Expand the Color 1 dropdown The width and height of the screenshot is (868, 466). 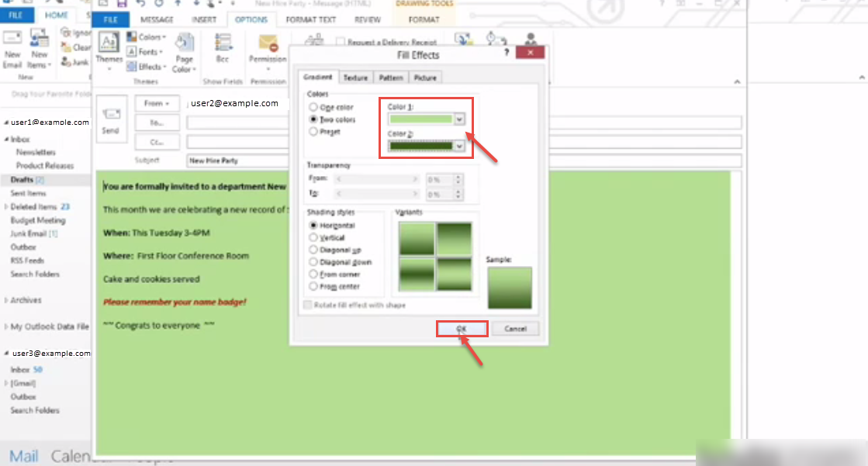pyautogui.click(x=459, y=119)
